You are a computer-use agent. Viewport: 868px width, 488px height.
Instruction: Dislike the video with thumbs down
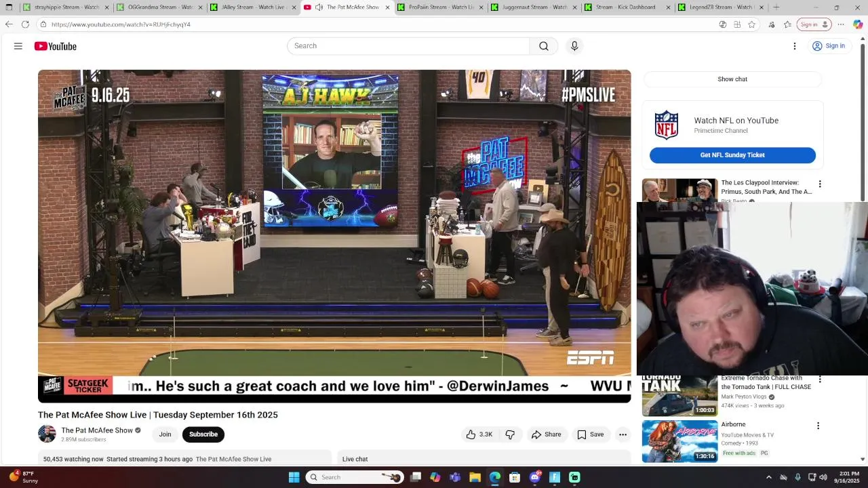(510, 434)
